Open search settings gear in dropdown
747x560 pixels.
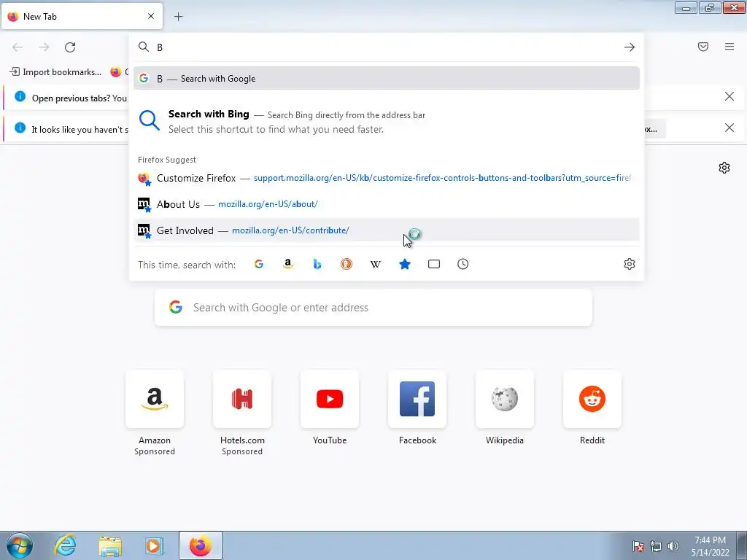tap(630, 264)
